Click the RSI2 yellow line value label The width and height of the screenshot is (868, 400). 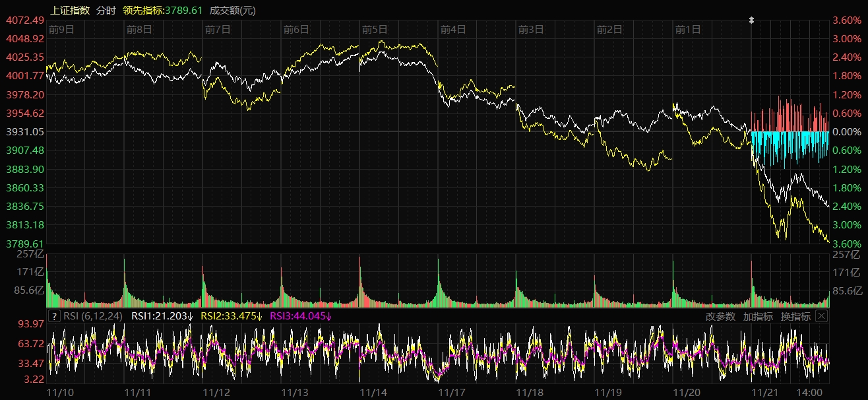pos(232,316)
